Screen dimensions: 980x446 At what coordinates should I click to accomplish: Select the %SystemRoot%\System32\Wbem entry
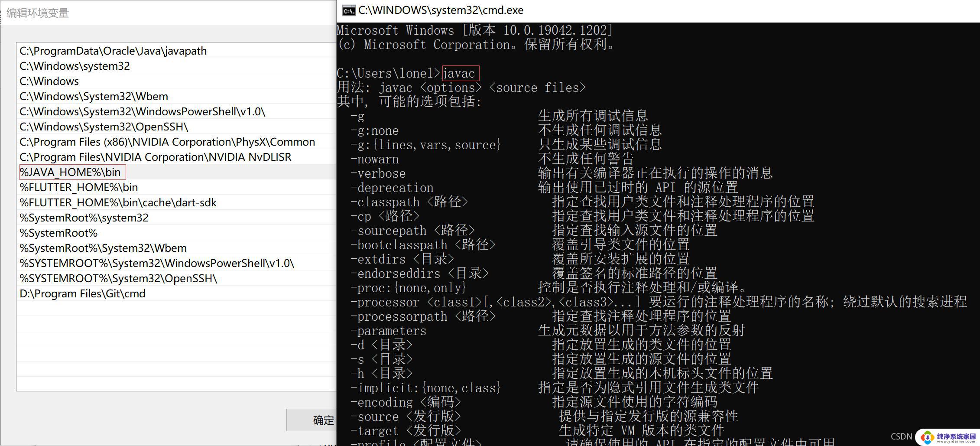(x=176, y=248)
